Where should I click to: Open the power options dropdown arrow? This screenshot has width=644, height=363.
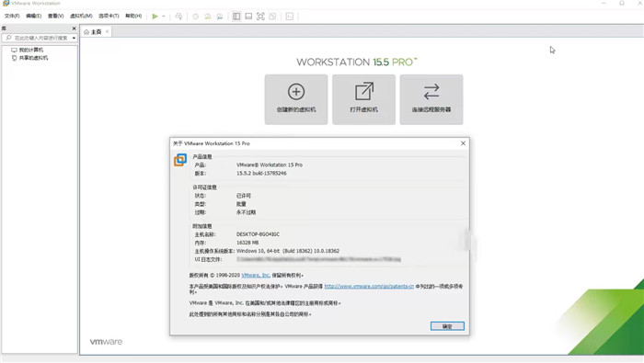click(164, 17)
